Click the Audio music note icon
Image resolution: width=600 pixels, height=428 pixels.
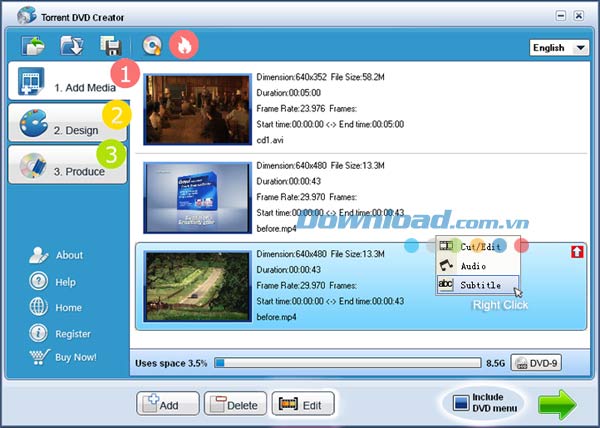click(446, 265)
